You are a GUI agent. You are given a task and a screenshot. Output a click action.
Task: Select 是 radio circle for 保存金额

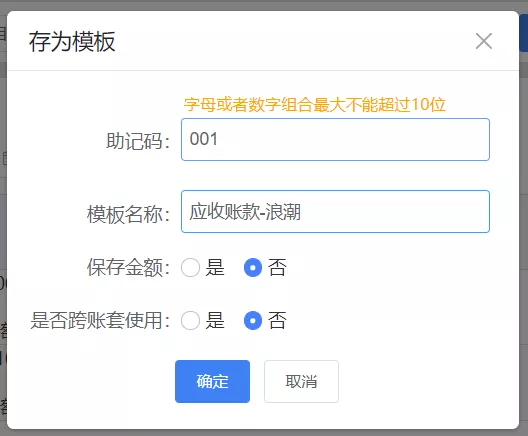click(x=190, y=268)
